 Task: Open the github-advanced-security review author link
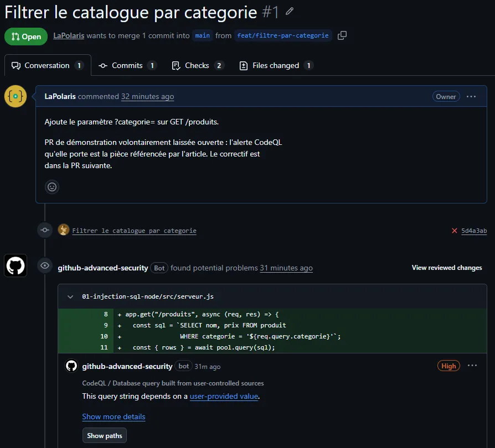[x=103, y=268]
